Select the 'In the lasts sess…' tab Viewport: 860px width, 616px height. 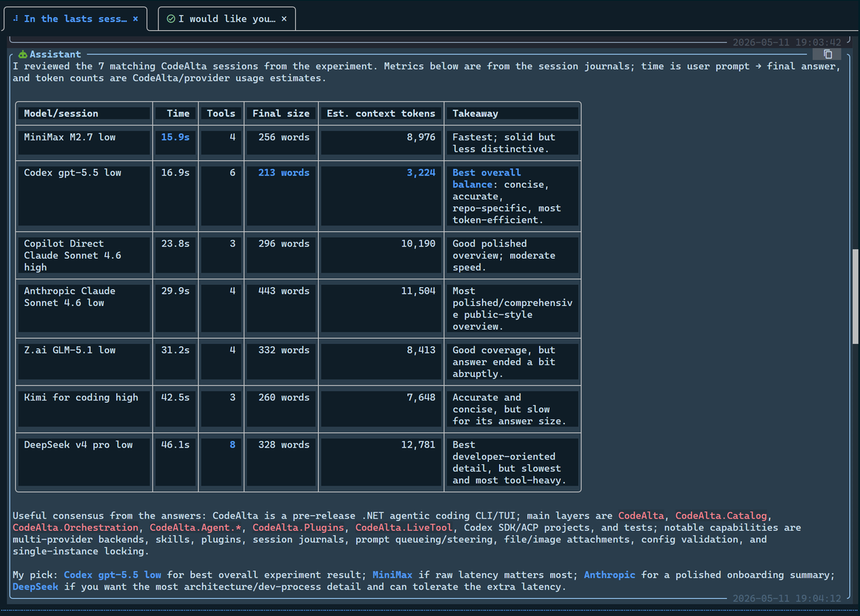(75, 19)
